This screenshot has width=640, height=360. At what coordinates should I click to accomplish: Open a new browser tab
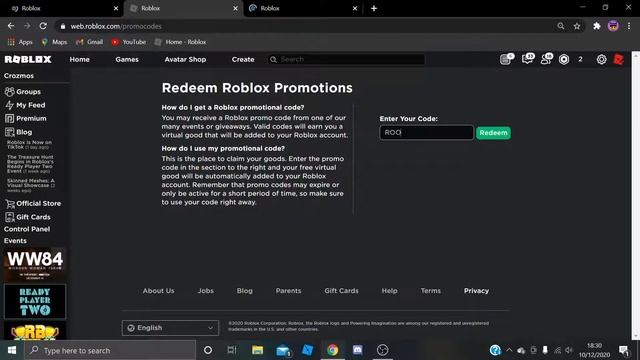click(374, 9)
